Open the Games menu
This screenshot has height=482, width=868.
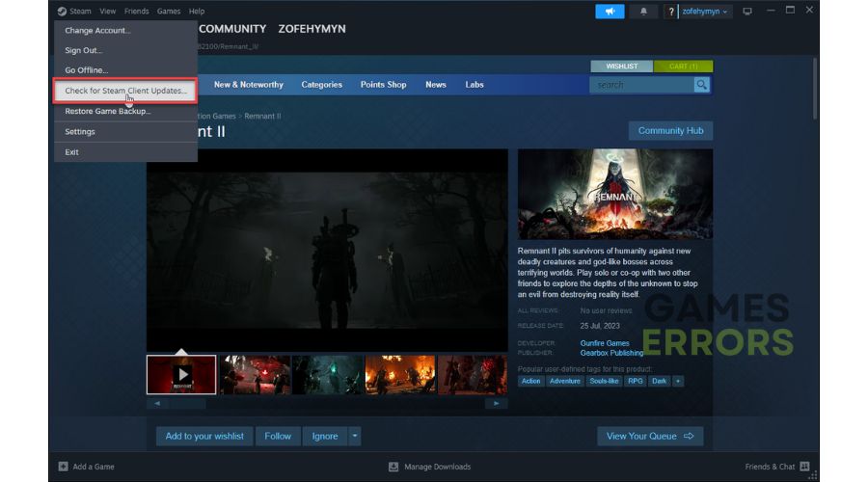click(x=168, y=11)
